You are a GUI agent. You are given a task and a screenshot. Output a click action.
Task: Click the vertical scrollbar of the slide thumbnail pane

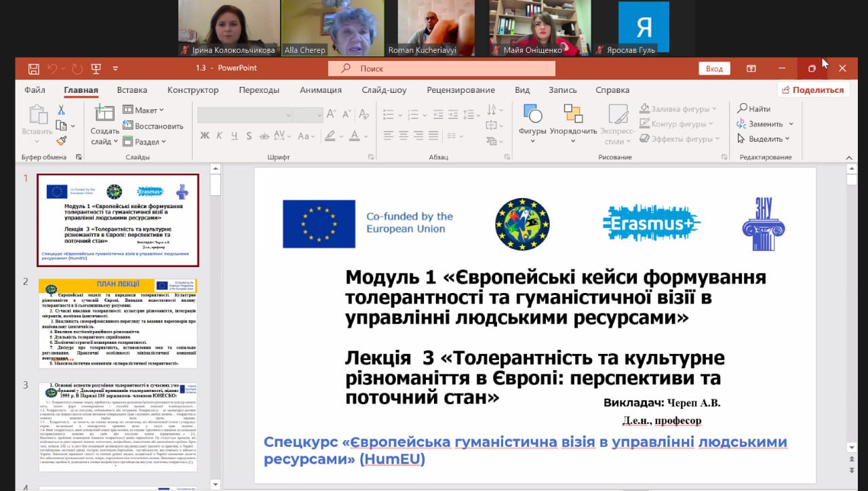click(x=215, y=305)
